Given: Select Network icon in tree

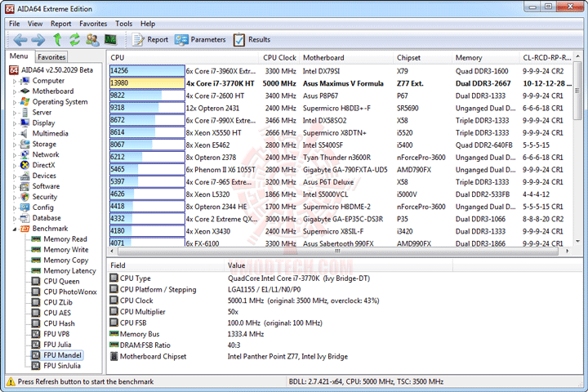Looking at the screenshot, I should click(x=25, y=154).
